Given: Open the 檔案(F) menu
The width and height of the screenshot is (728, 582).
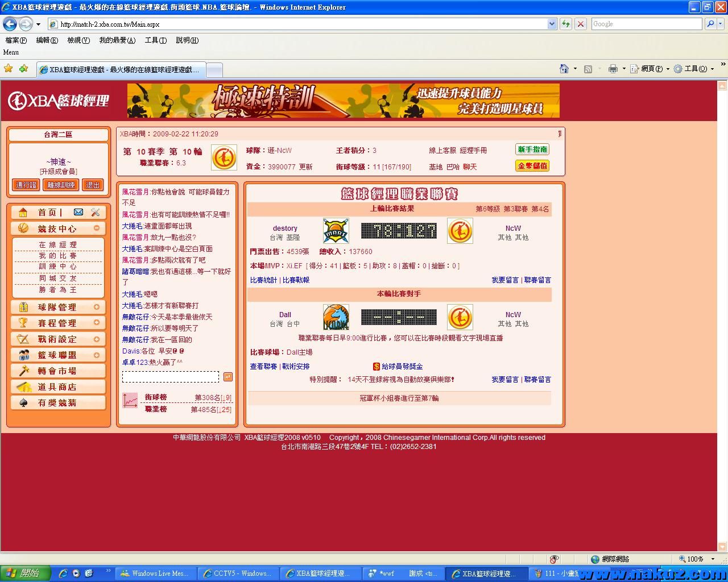Looking at the screenshot, I should pos(16,40).
